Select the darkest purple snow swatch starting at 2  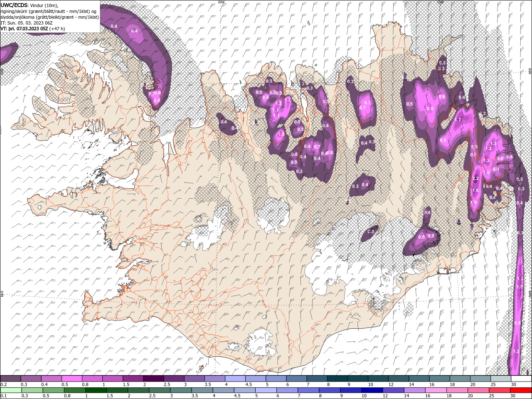tap(153, 379)
